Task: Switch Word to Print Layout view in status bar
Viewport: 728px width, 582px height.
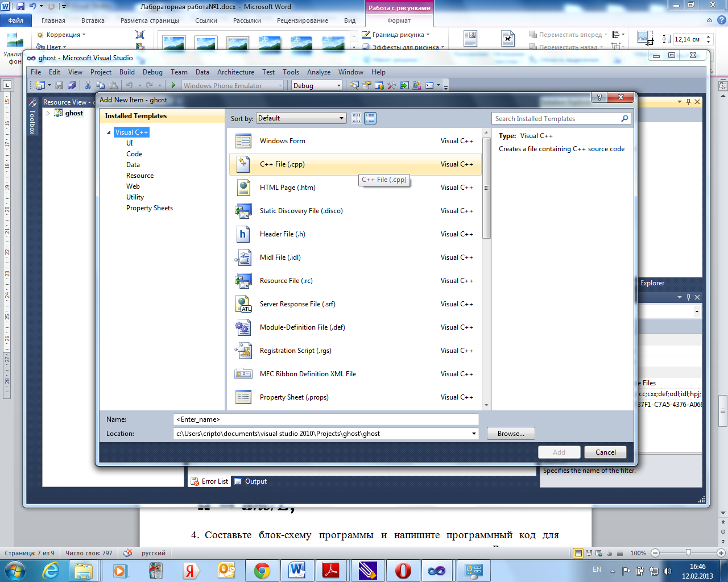Action: [578, 553]
